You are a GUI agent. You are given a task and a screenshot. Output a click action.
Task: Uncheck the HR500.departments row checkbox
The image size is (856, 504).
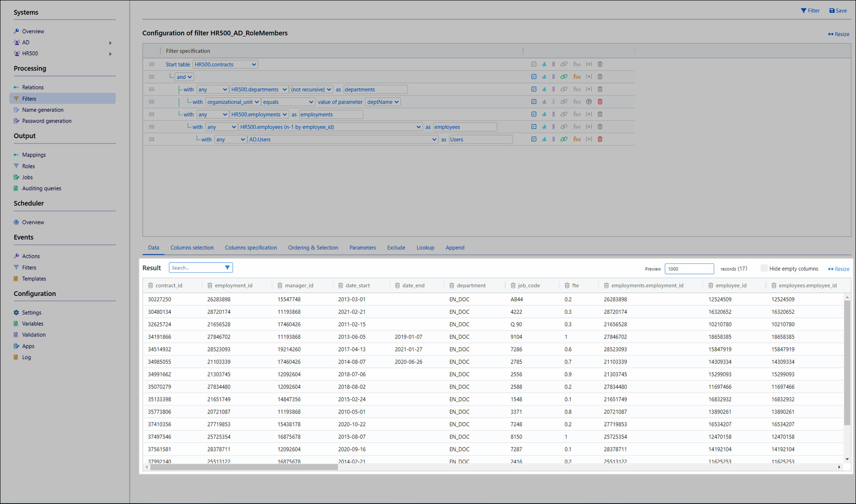[534, 90]
